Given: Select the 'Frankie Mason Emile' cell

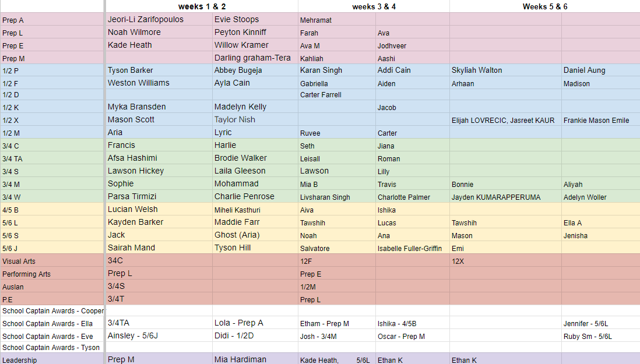Looking at the screenshot, I should (x=596, y=121).
